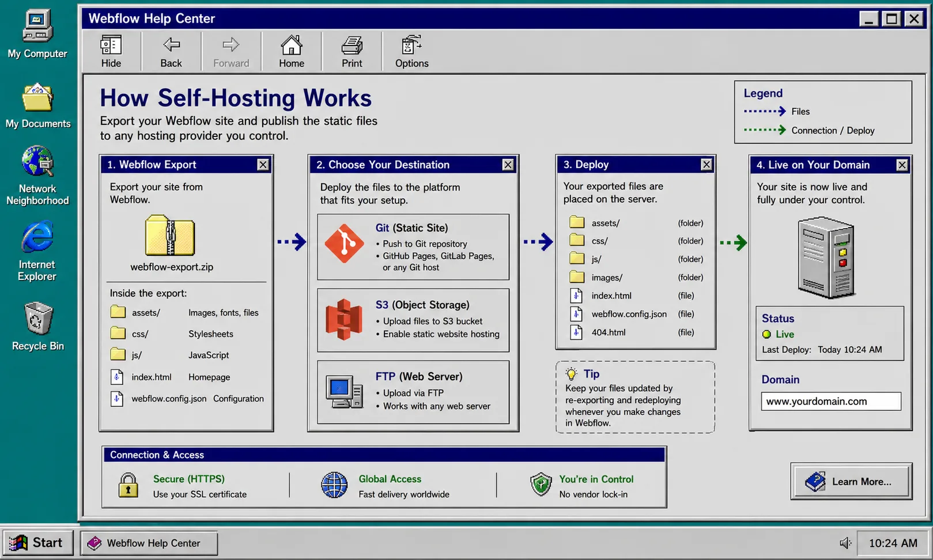Click assets/ folder icon in Deploy panel
The width and height of the screenshot is (933, 560).
577,222
